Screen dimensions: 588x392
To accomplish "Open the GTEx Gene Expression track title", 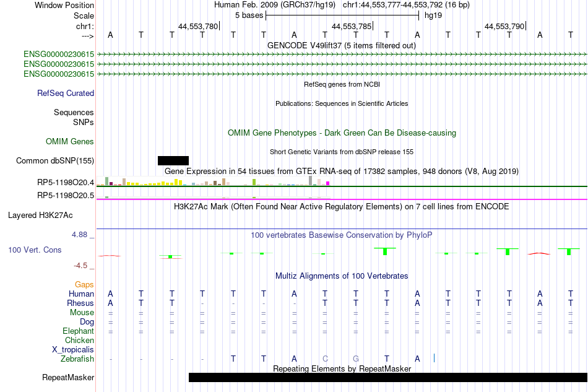I will pos(342,172).
